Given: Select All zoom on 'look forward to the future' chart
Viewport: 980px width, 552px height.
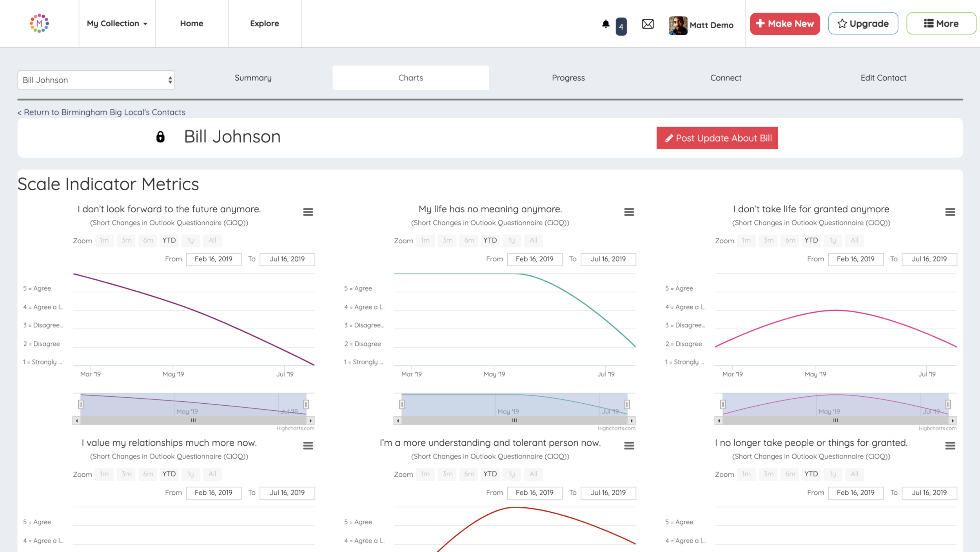Looking at the screenshot, I should tap(212, 240).
